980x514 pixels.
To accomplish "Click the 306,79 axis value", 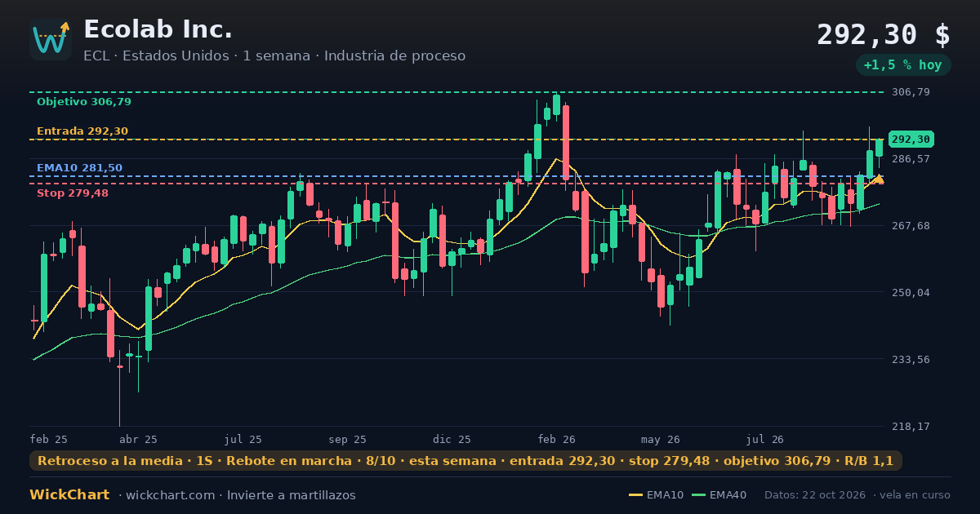I will 911,92.
